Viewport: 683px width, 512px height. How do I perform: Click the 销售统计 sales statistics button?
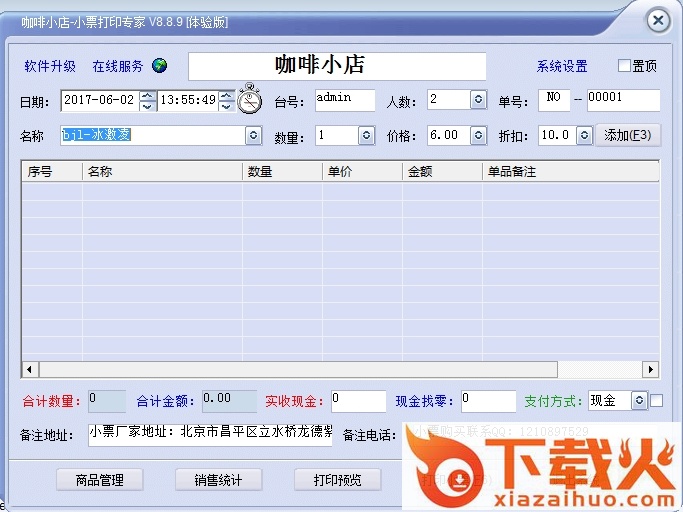218,480
